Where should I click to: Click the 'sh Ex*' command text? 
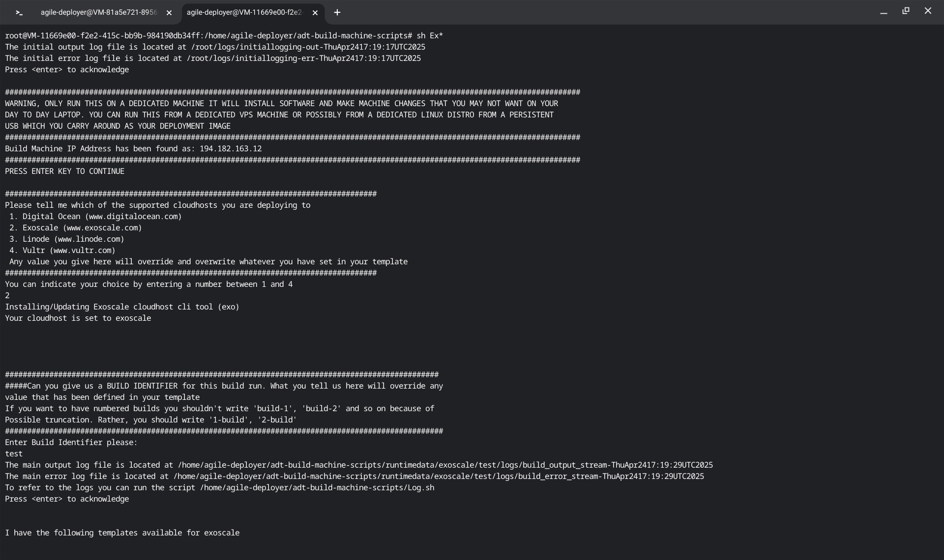429,36
